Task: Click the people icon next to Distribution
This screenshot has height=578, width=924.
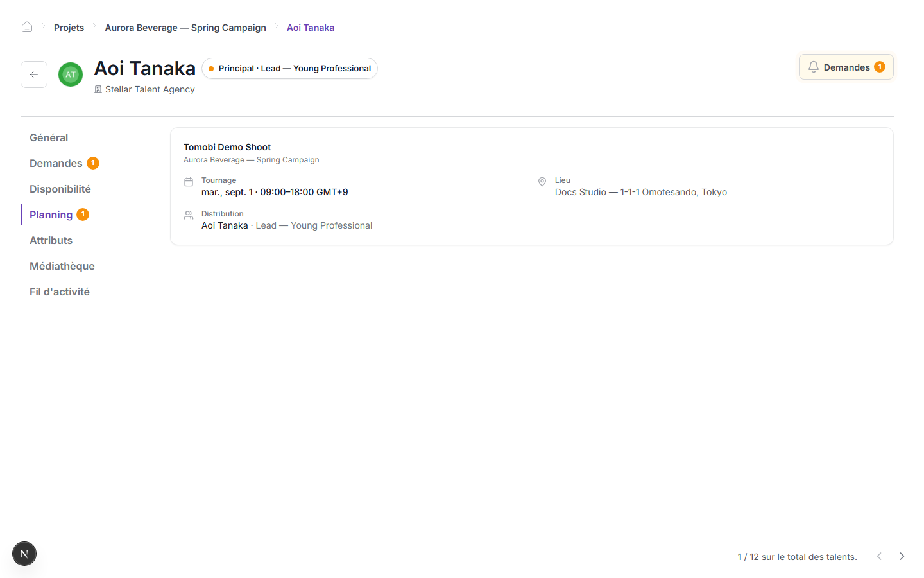Action: tap(189, 215)
